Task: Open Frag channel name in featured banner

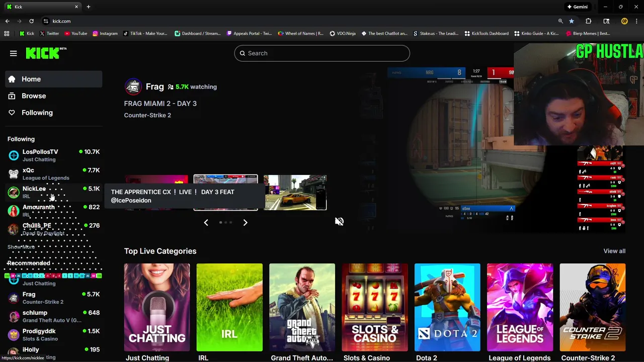Action: pos(154,86)
